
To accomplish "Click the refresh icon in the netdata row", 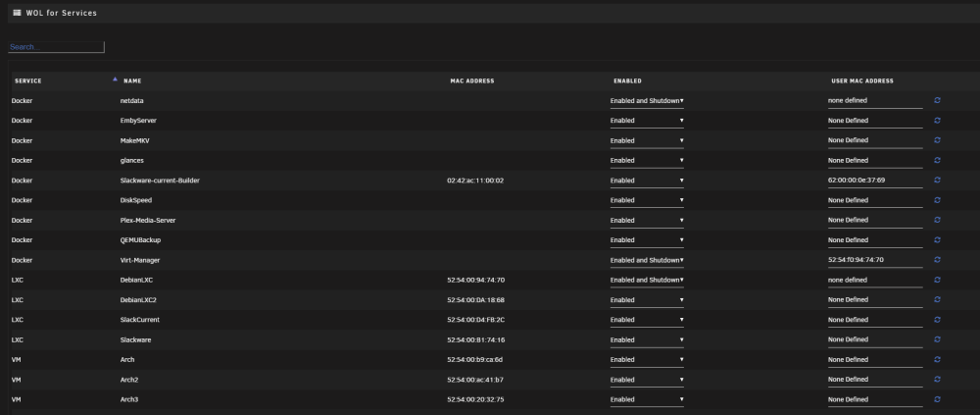I will (x=937, y=100).
